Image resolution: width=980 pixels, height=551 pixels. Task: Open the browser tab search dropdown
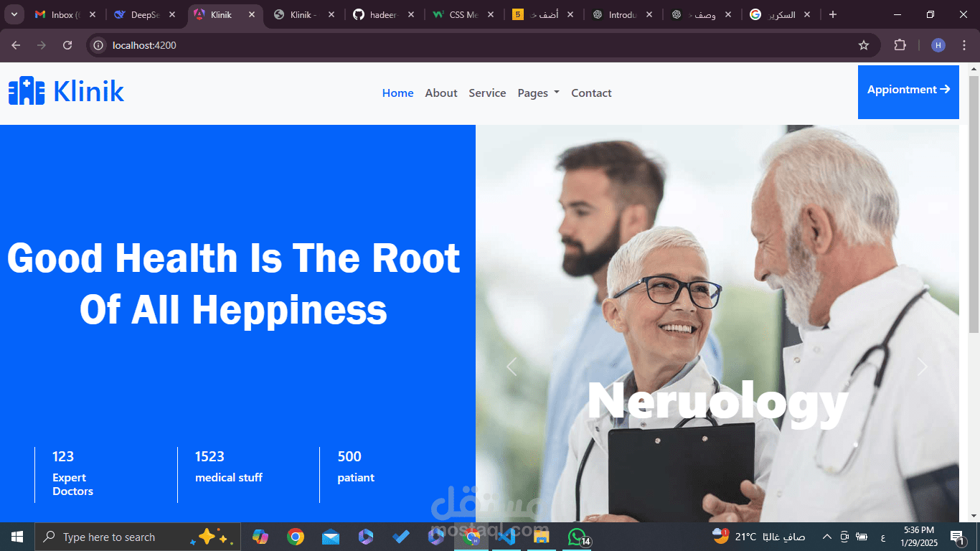coord(13,14)
